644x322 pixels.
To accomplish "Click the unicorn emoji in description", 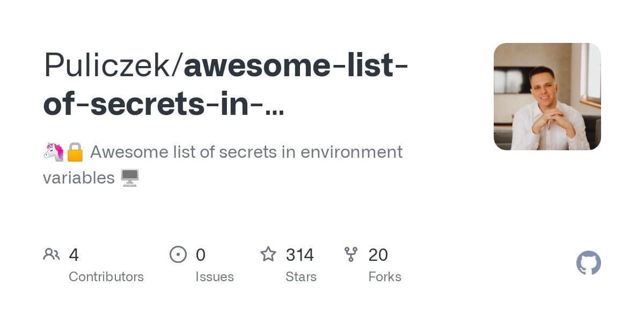I will pos(53,152).
